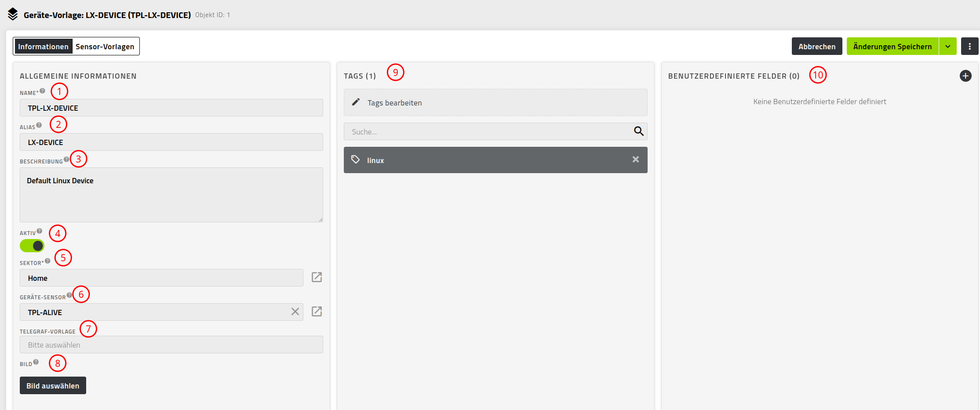The width and height of the screenshot is (980, 410).
Task: Open the Sensor-Vorlagen tab
Action: 105,47
